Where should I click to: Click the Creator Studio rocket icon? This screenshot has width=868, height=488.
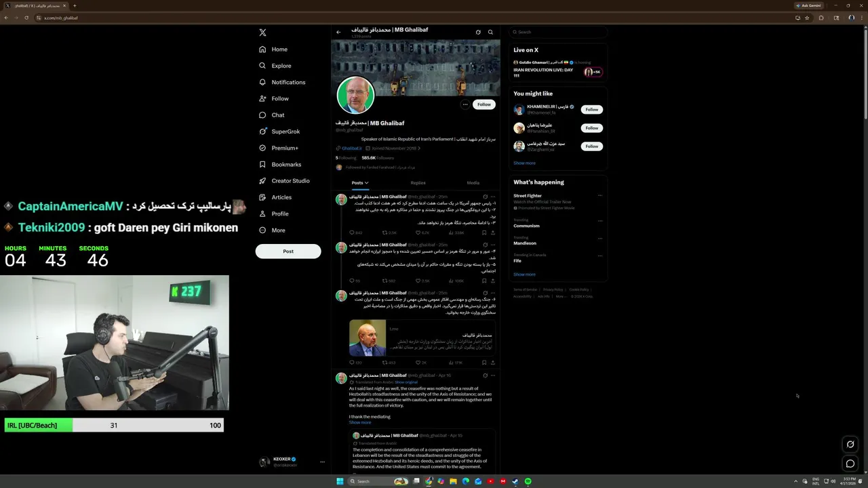click(262, 181)
